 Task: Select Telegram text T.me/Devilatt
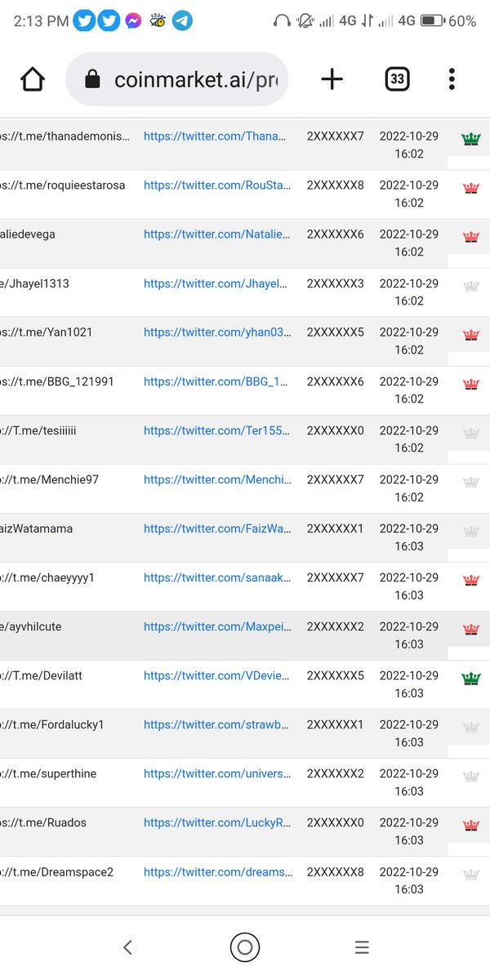(x=47, y=675)
